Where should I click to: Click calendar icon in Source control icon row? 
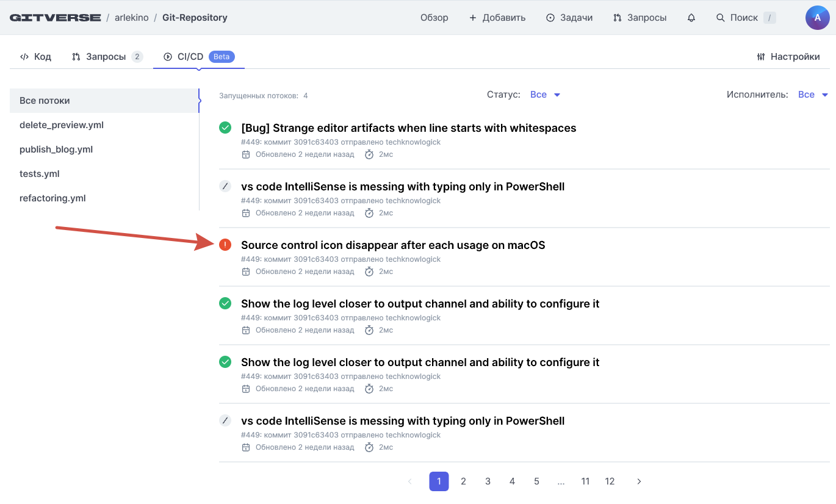tap(246, 272)
